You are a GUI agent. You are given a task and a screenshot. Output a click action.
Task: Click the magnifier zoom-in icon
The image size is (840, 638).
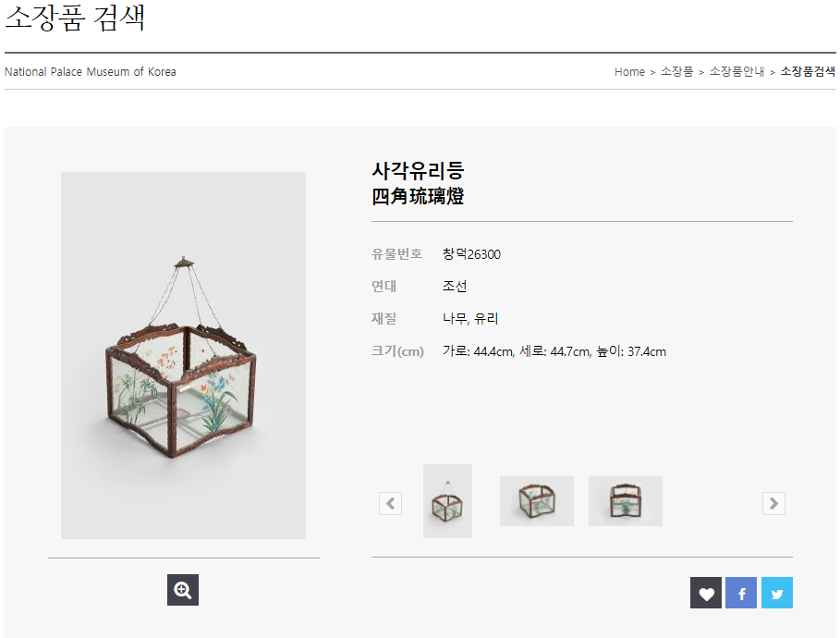pyautogui.click(x=183, y=590)
